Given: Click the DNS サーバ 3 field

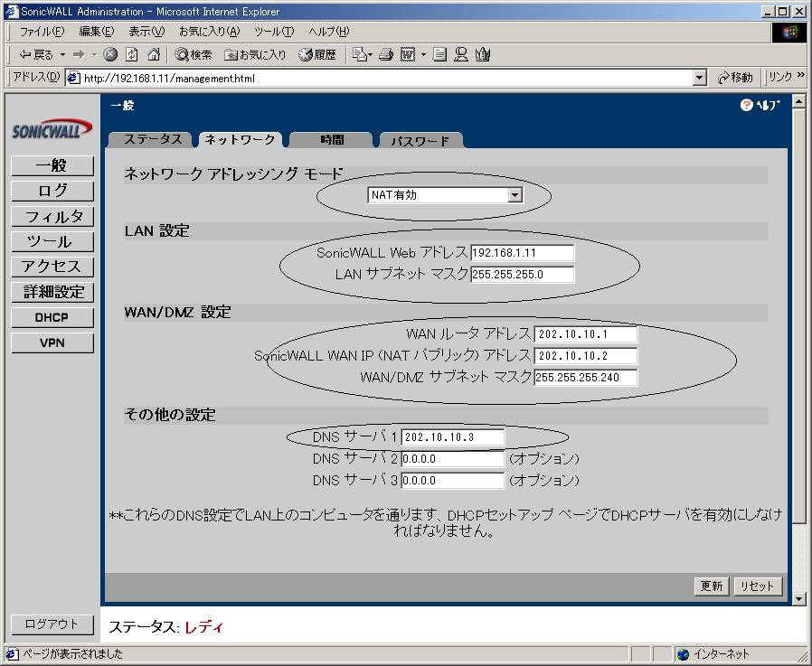Looking at the screenshot, I should (453, 480).
